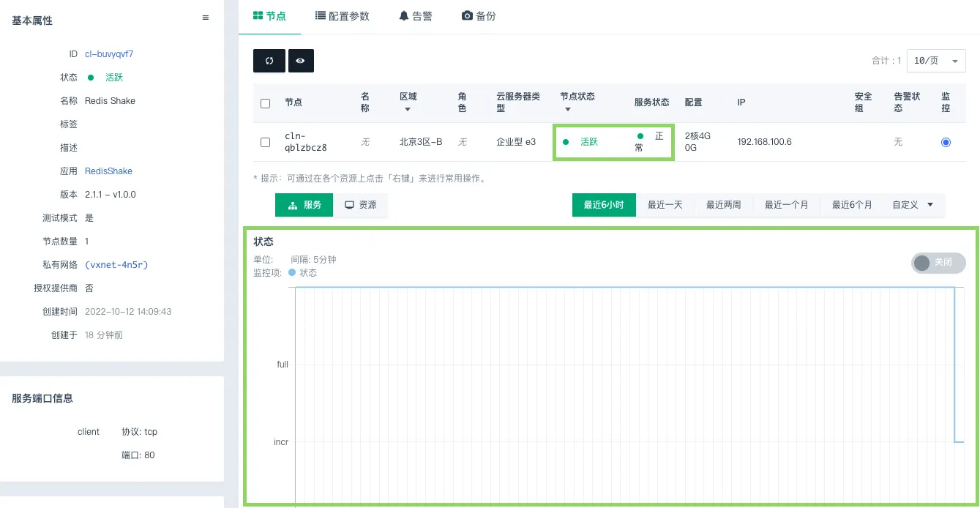Open the 10/页 page size dropdown
This screenshot has height=508, width=980.
935,61
